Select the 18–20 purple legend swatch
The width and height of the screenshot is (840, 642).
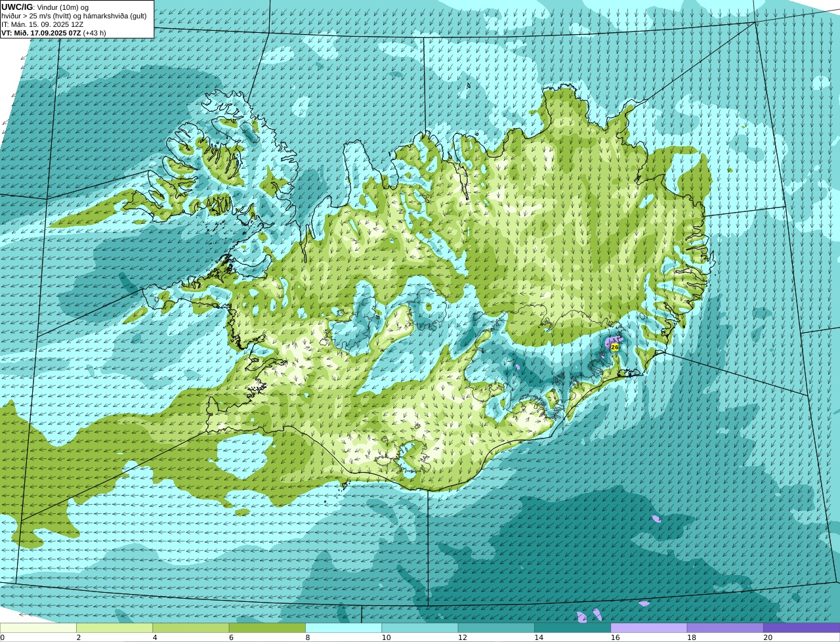725,628
